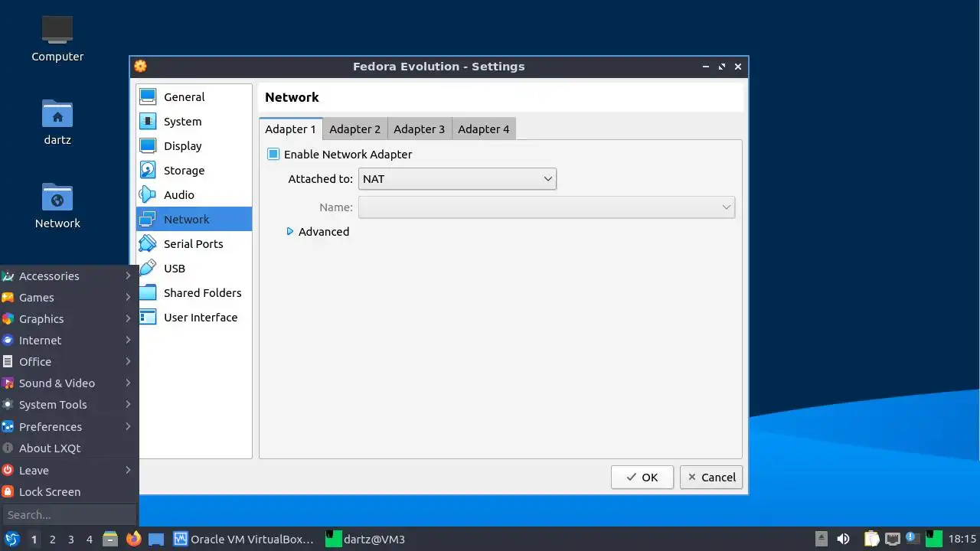980x551 pixels.
Task: Expand the Leave submenu
Action: point(69,471)
